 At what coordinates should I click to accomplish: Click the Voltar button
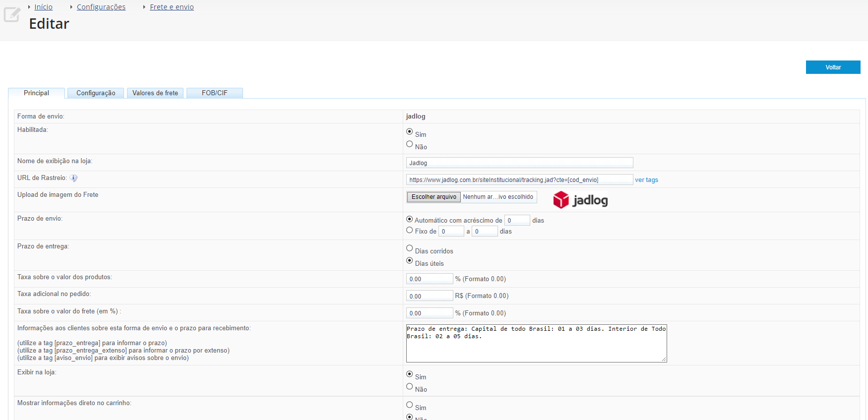pos(833,67)
